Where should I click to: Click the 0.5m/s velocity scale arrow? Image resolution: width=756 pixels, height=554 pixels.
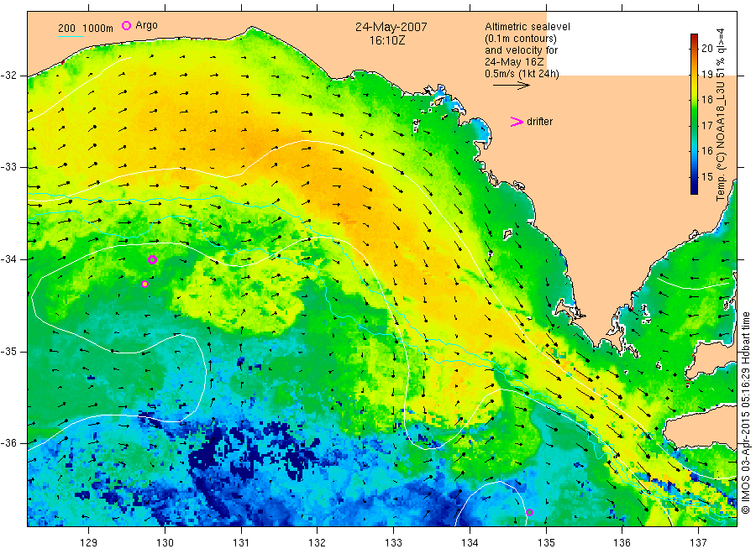click(511, 86)
